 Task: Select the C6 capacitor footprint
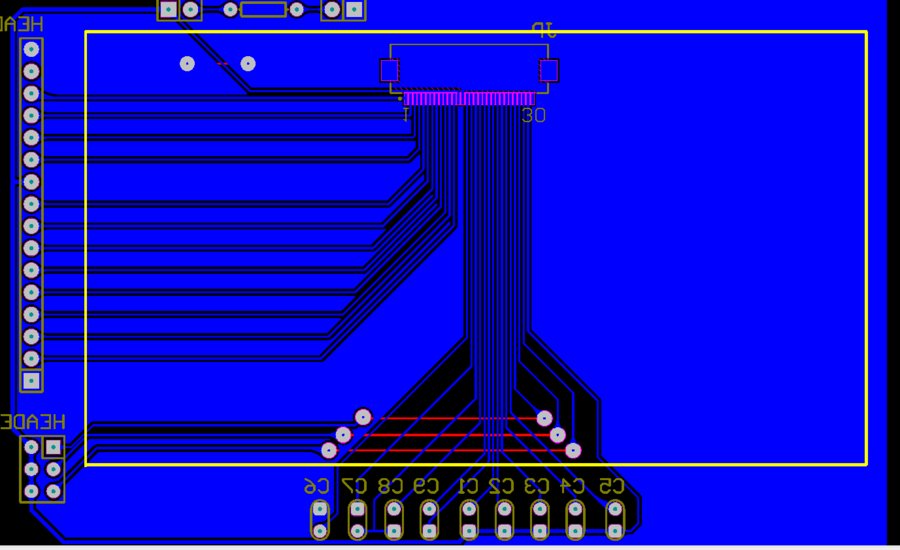pos(320,520)
